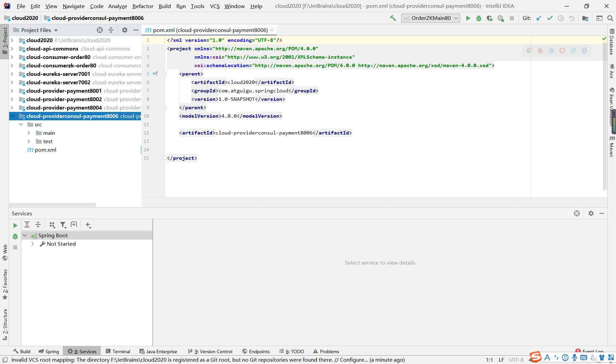
Task: Open the Endpoints tool window
Action: (x=256, y=351)
